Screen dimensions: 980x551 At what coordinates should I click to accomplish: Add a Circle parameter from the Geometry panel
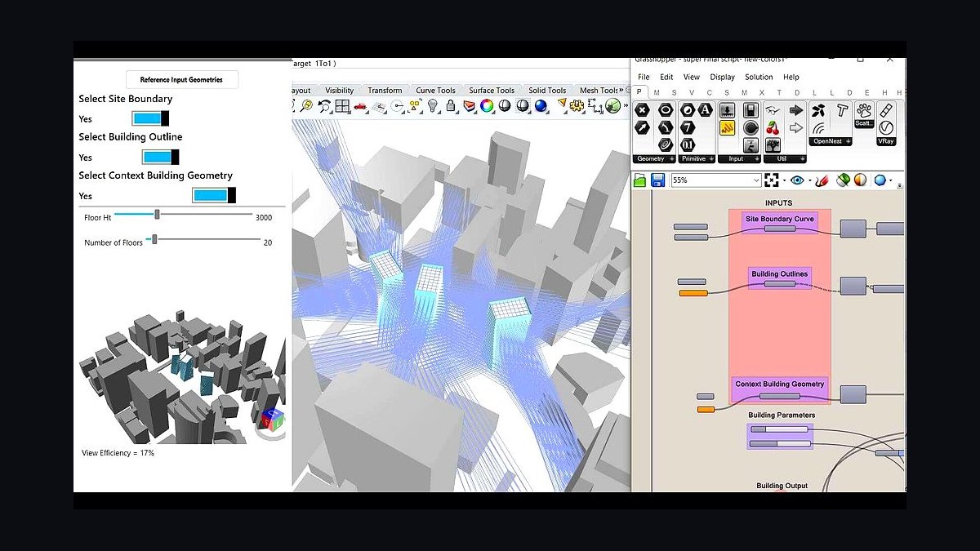[x=666, y=109]
